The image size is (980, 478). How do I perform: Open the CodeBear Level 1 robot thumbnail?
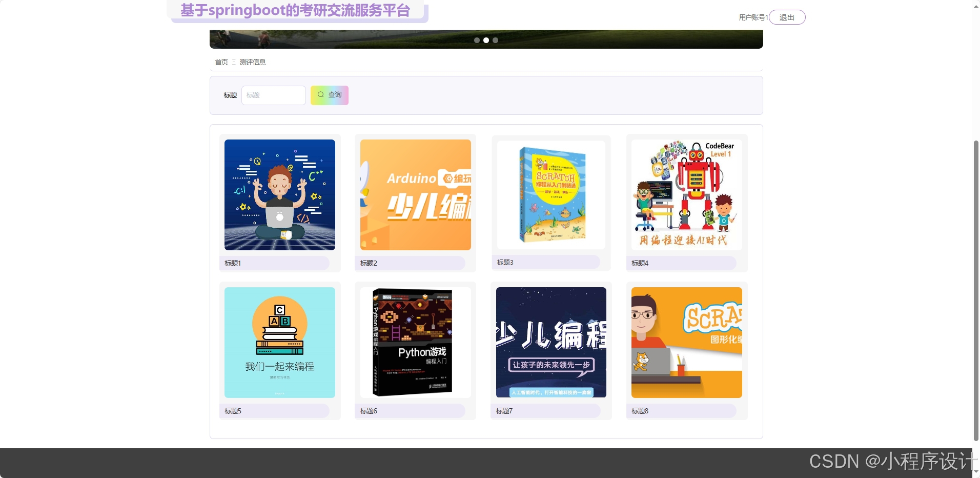click(x=687, y=195)
